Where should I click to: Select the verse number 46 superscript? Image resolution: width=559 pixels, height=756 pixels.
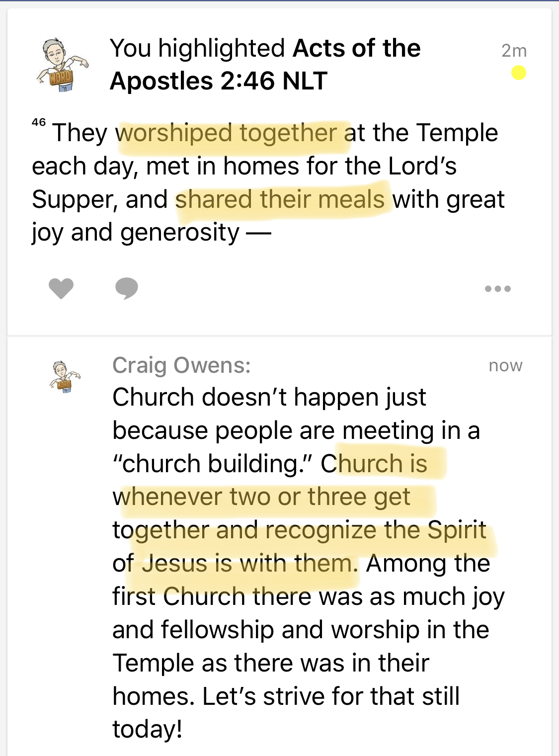[39, 122]
